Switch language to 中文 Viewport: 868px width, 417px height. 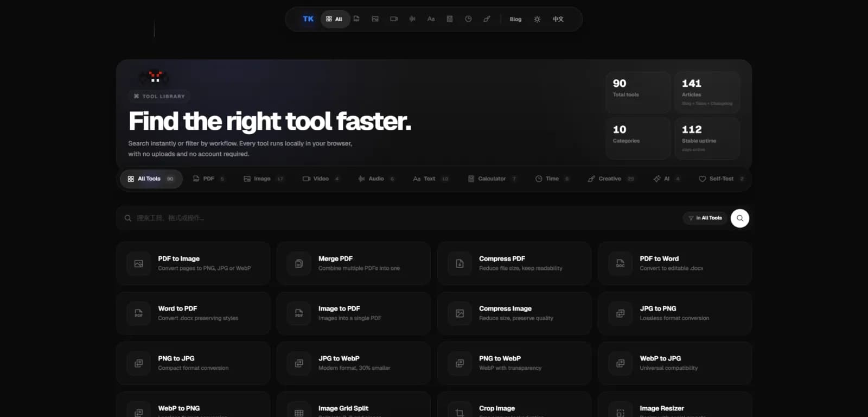(x=558, y=19)
